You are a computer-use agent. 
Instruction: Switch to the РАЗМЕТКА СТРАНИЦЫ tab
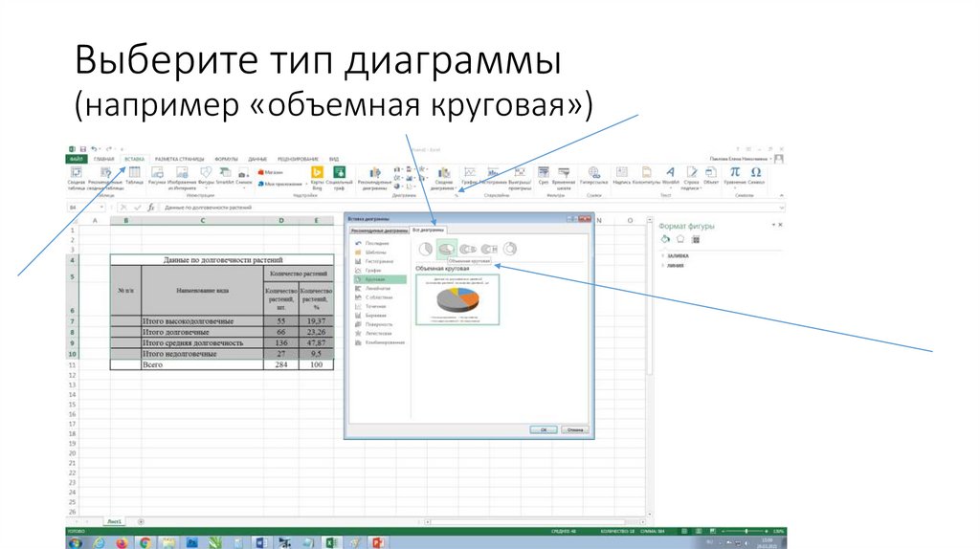179,160
